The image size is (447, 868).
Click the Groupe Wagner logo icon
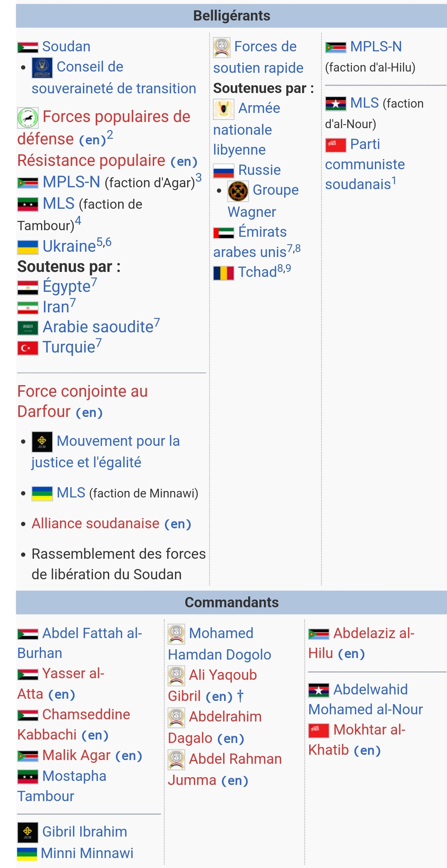pos(237,191)
